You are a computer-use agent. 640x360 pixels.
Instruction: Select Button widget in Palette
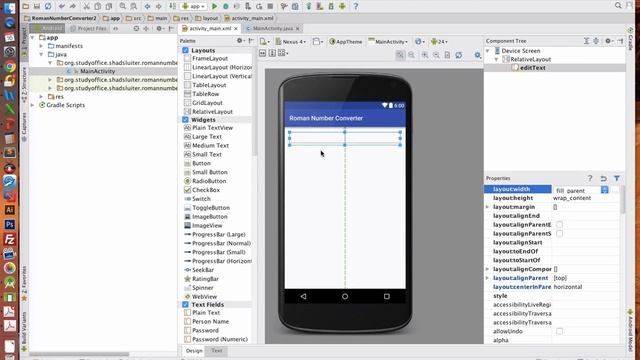201,163
